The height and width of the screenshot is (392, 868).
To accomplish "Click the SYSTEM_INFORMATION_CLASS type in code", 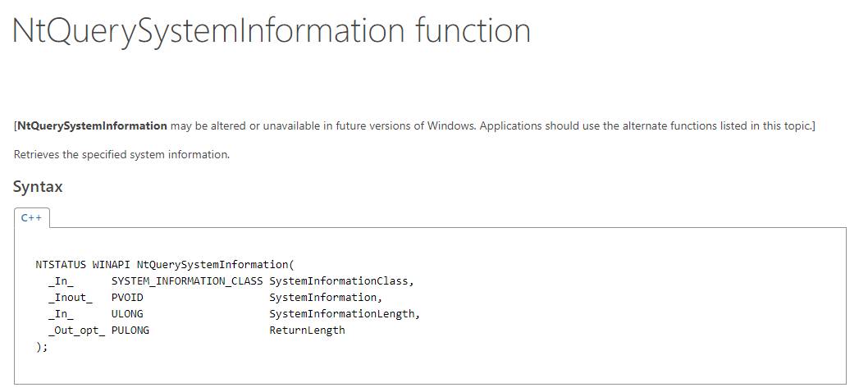I will [187, 281].
